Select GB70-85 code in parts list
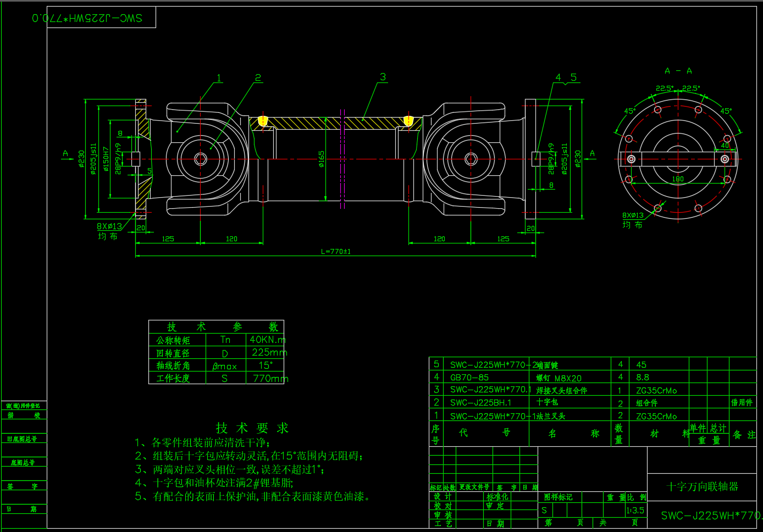Screen dimensions: 763x532 coord(469,378)
